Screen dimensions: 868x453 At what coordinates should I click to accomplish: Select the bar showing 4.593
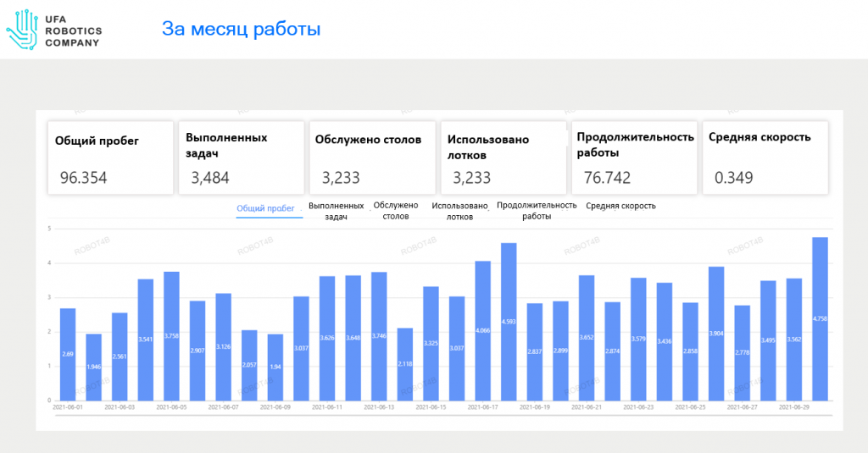(509, 322)
